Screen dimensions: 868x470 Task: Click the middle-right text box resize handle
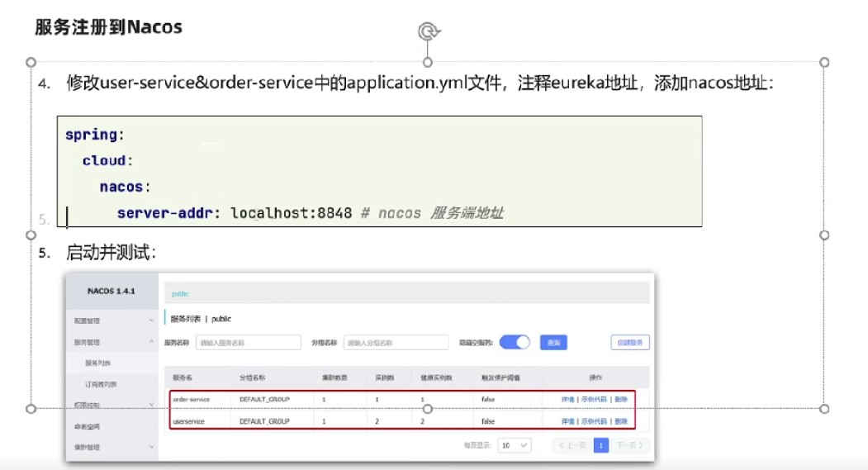(824, 235)
